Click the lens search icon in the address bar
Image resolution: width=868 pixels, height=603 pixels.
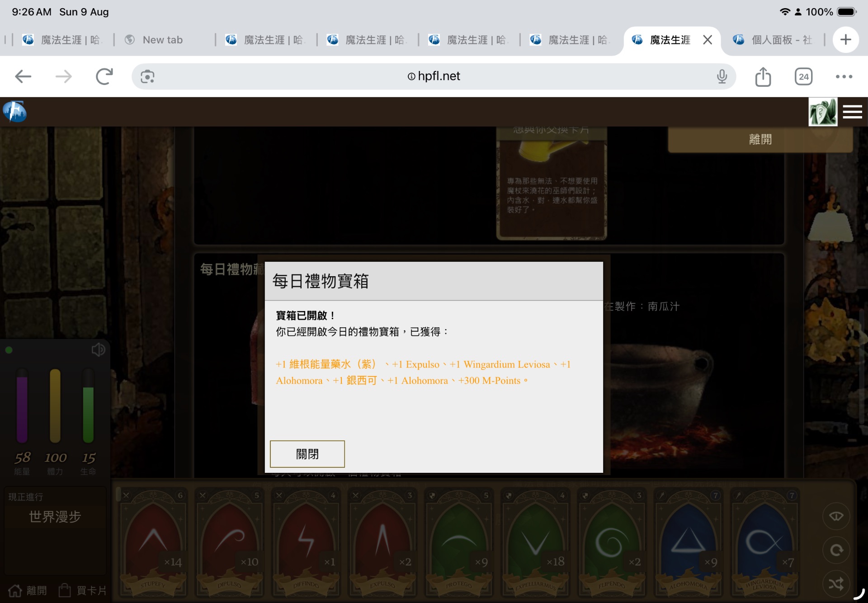[x=147, y=76]
